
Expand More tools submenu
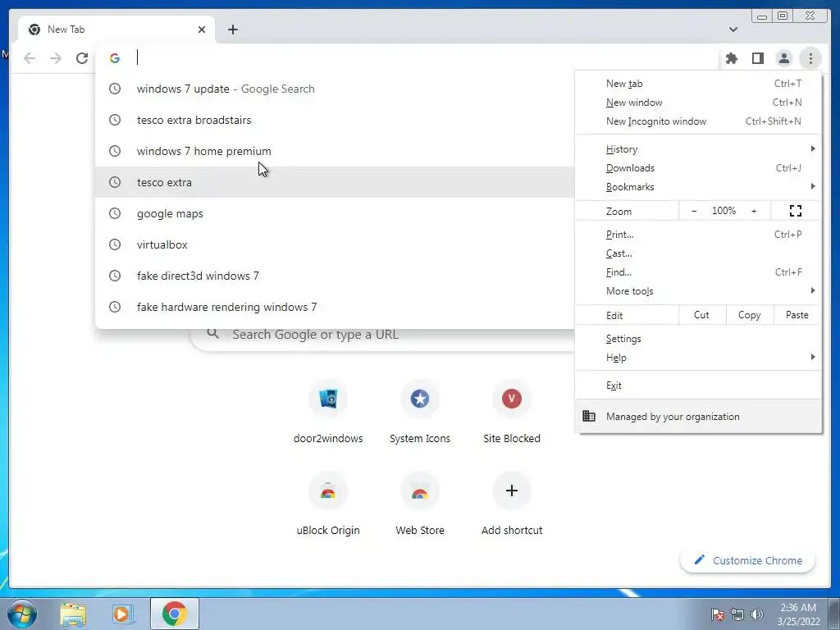698,291
